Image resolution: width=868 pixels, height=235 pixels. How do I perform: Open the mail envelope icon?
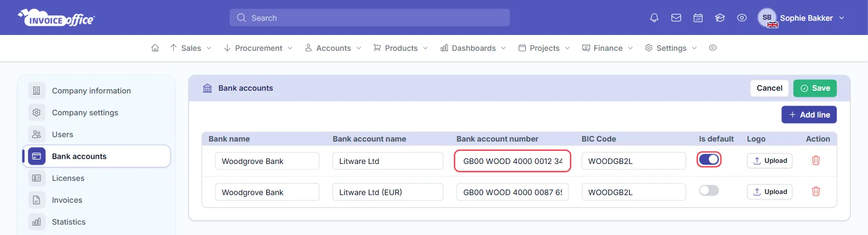[676, 18]
